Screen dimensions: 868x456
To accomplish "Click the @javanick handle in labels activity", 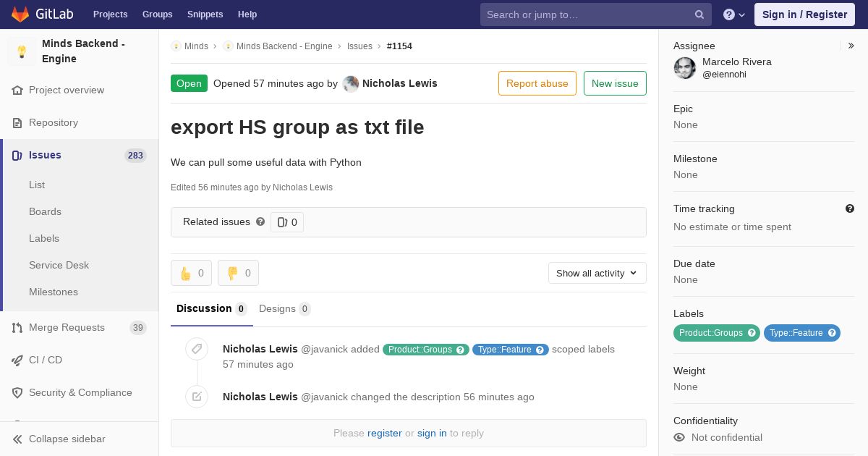I will (324, 350).
